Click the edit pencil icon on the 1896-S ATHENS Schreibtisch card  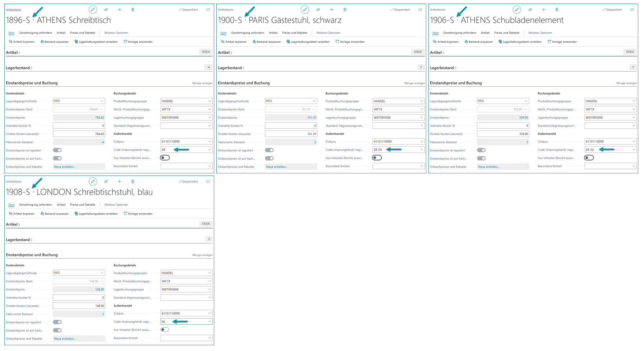[93, 10]
